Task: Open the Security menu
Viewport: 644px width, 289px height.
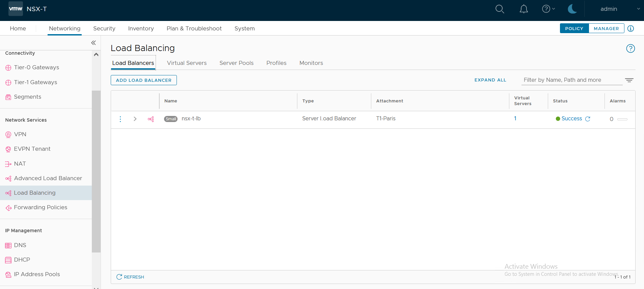Action: click(x=104, y=28)
